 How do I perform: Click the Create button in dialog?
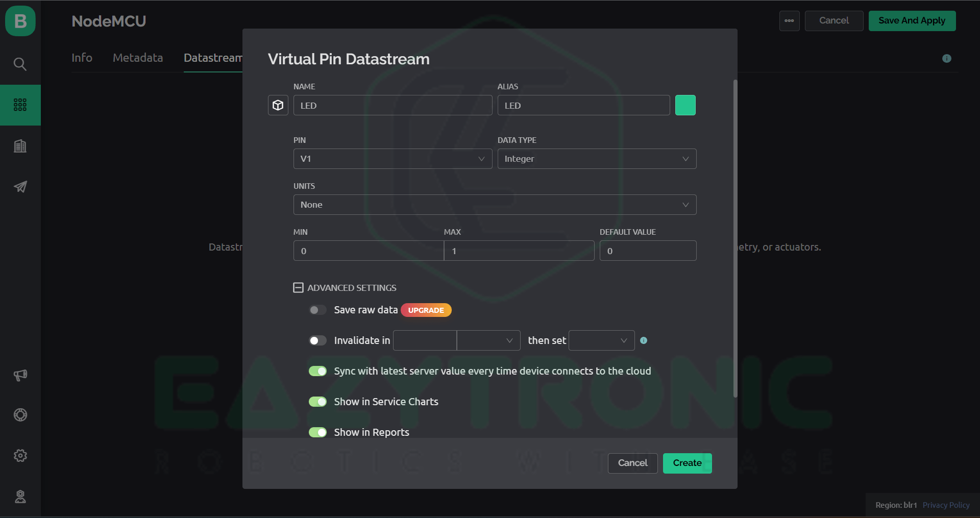coord(687,463)
